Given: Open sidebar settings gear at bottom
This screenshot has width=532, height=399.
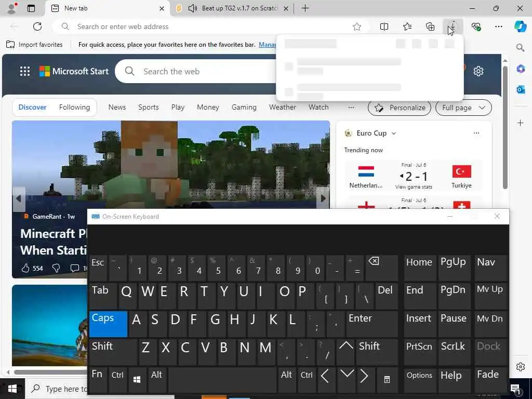Looking at the screenshot, I should pyautogui.click(x=521, y=367).
